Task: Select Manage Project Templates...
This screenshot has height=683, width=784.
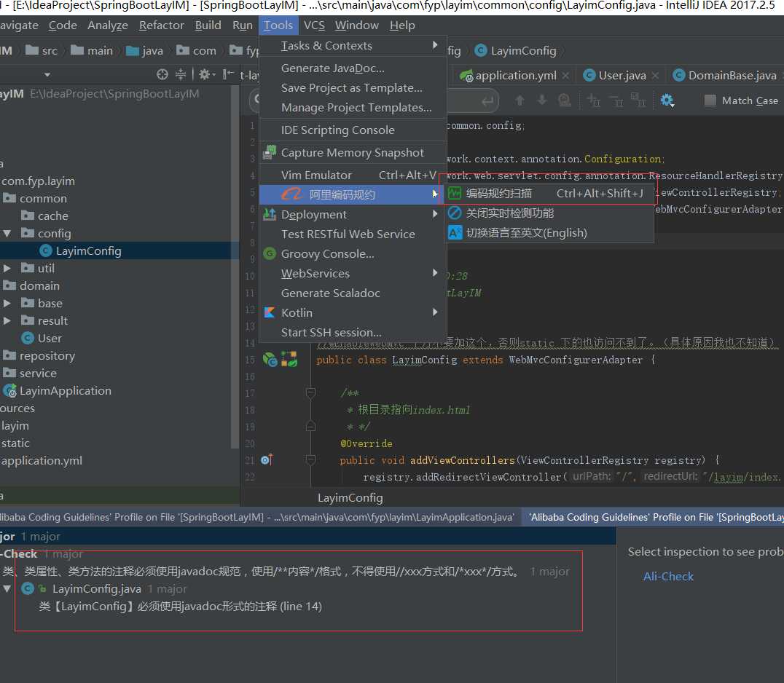Action: 353,108
